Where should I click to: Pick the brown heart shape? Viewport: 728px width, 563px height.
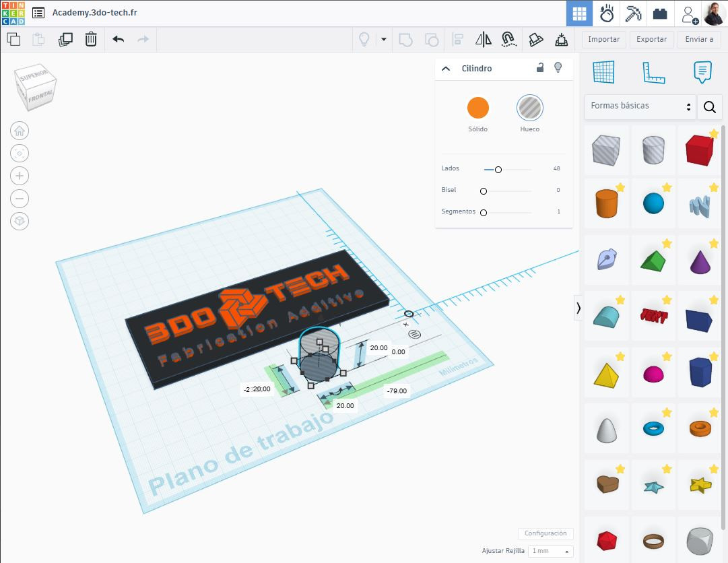[606, 485]
